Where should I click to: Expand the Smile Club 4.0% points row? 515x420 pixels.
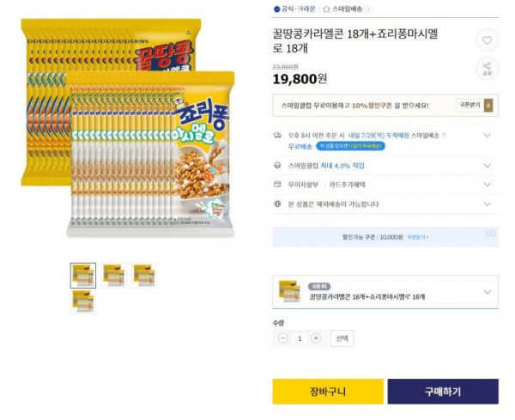pyautogui.click(x=488, y=165)
